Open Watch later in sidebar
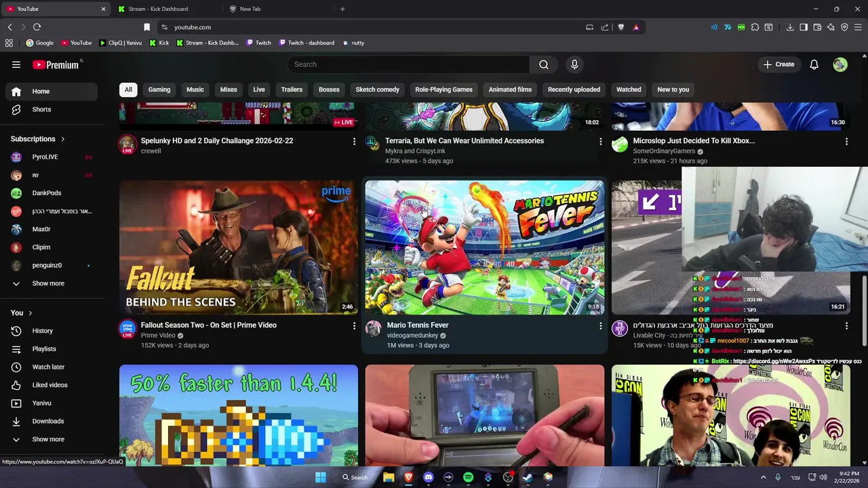868x488 pixels. [52, 367]
